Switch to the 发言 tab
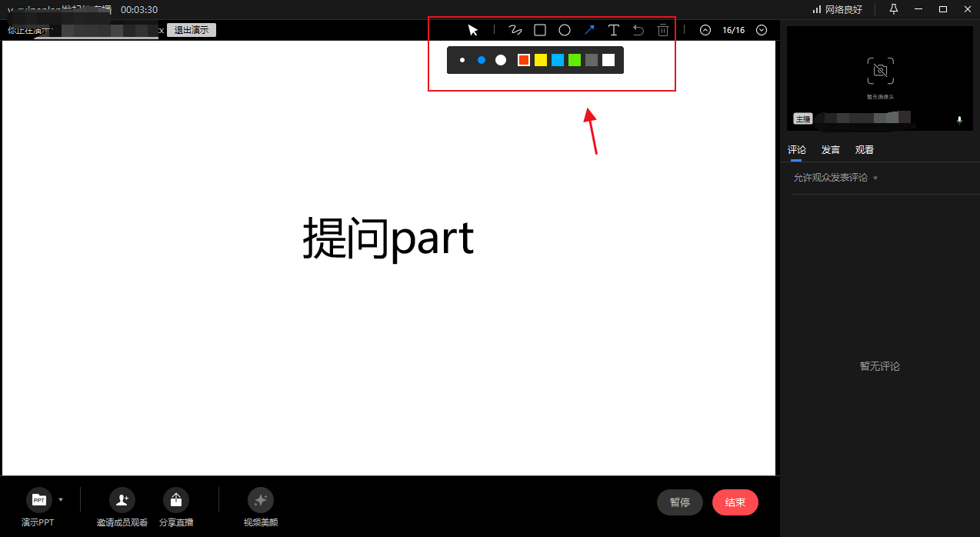980x537 pixels. point(830,149)
